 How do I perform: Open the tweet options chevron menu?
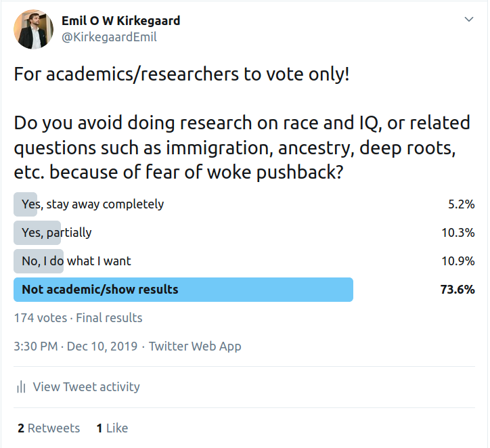tap(469, 20)
